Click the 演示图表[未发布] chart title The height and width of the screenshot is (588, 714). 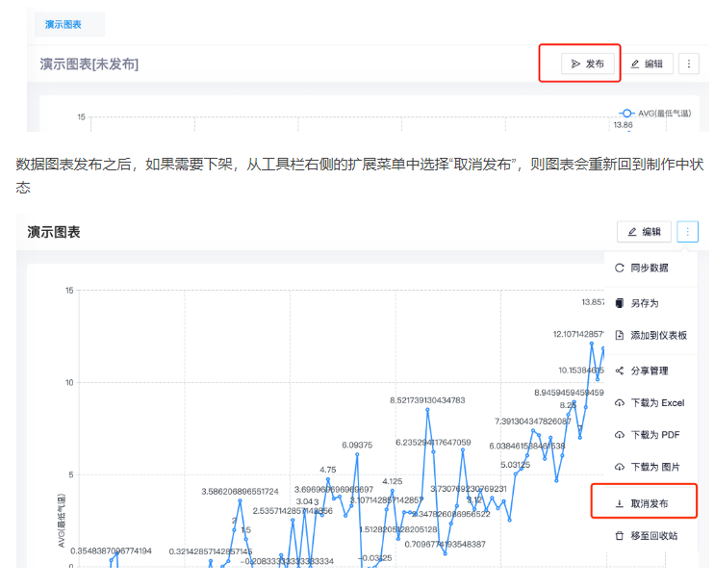click(89, 64)
